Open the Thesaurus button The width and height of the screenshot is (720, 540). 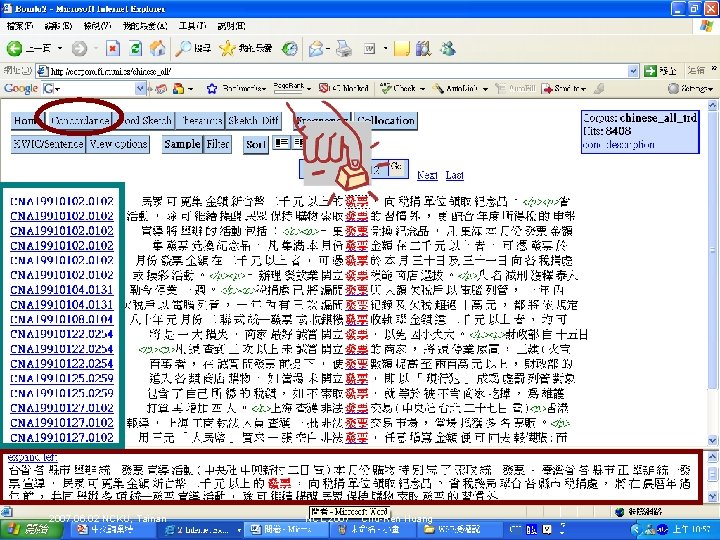[x=201, y=121]
